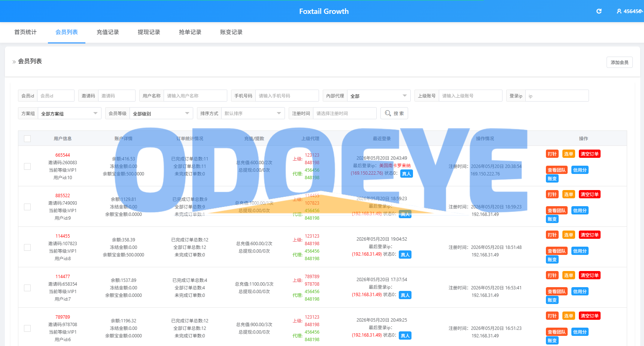Check the row checkbox for user 665544
The width and height of the screenshot is (644, 346).
tap(27, 166)
